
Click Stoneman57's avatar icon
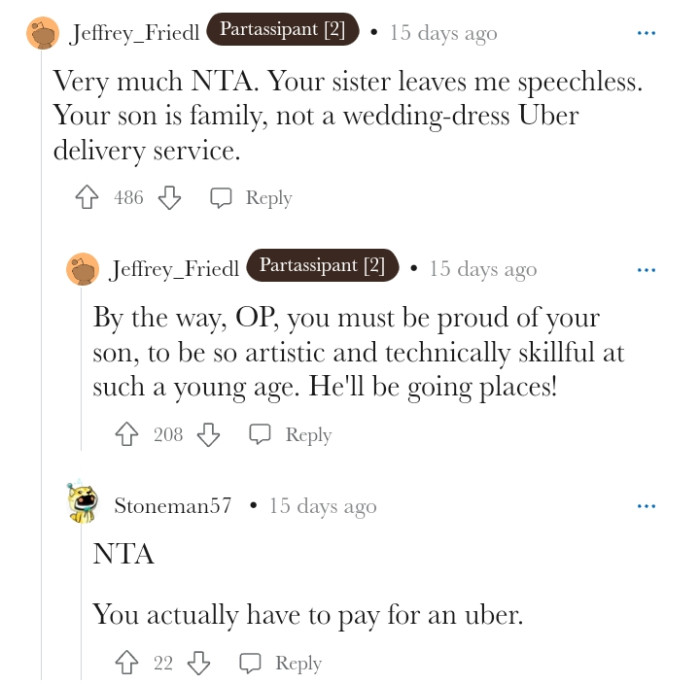click(83, 505)
